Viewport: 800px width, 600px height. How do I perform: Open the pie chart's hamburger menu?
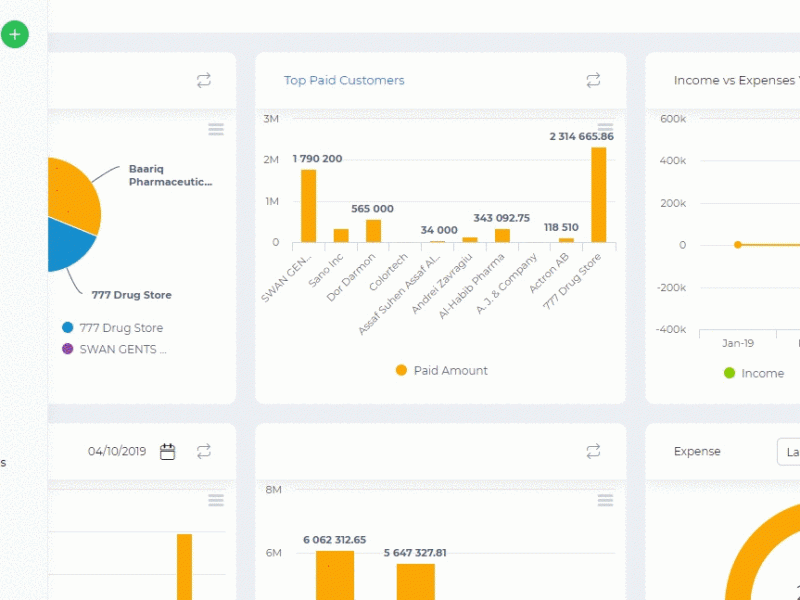click(216, 129)
